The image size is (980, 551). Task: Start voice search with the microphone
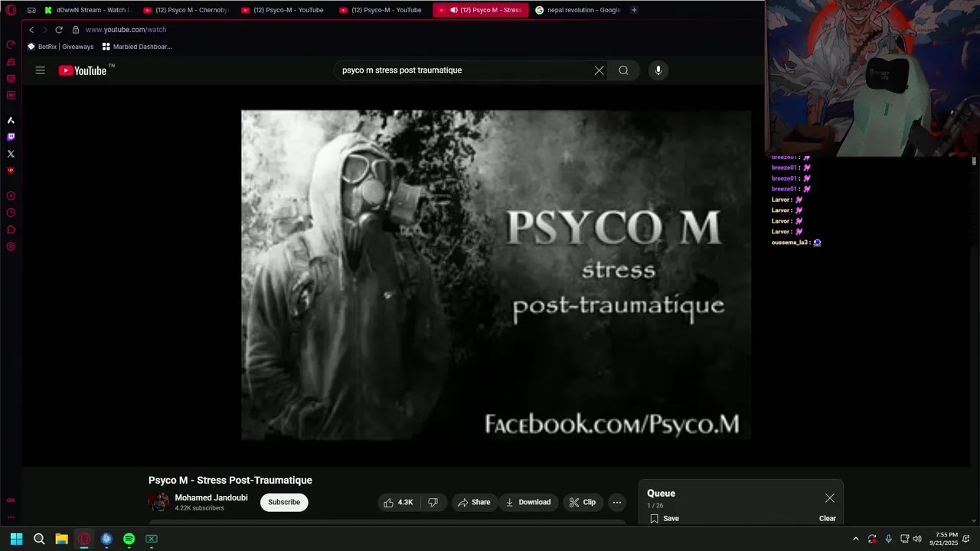658,70
